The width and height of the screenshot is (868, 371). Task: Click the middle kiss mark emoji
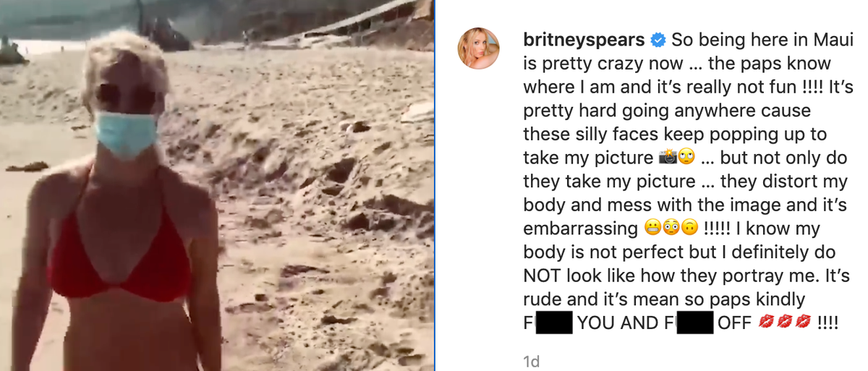pyautogui.click(x=785, y=323)
